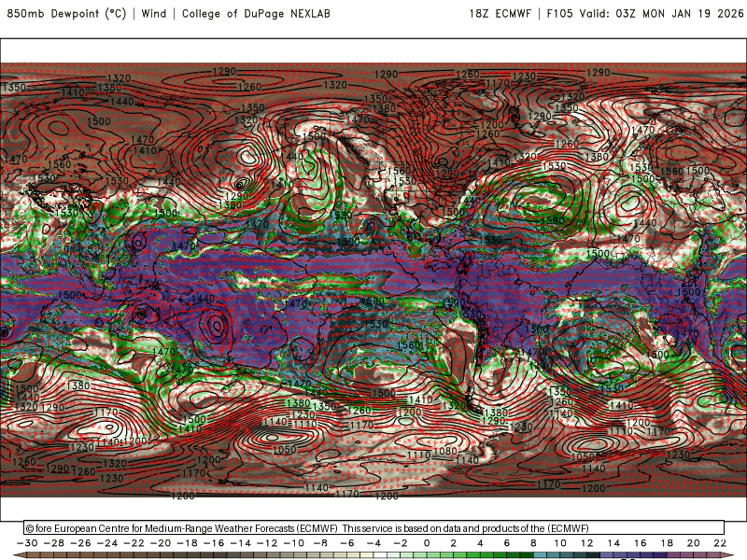Click the 'F105' forecast hour label
747x560 pixels.
(559, 13)
